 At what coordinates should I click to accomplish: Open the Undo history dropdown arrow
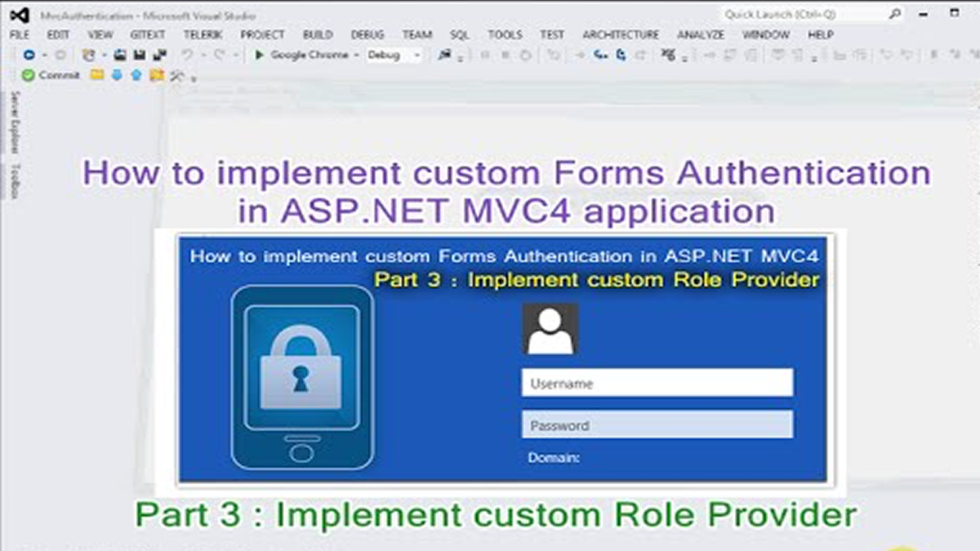click(x=203, y=56)
